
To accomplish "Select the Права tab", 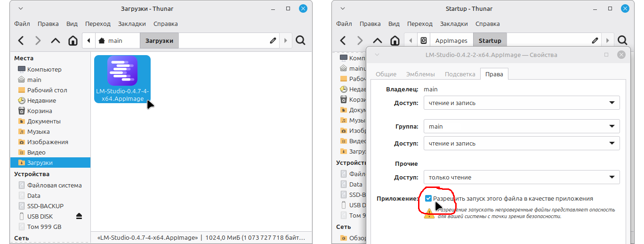I will click(x=494, y=74).
